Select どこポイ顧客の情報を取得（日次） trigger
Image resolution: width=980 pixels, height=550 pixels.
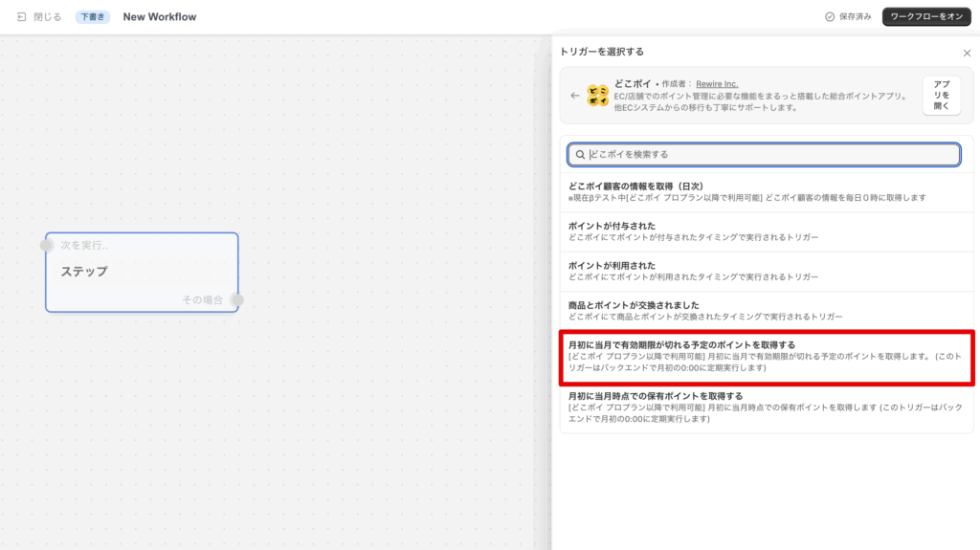click(766, 191)
